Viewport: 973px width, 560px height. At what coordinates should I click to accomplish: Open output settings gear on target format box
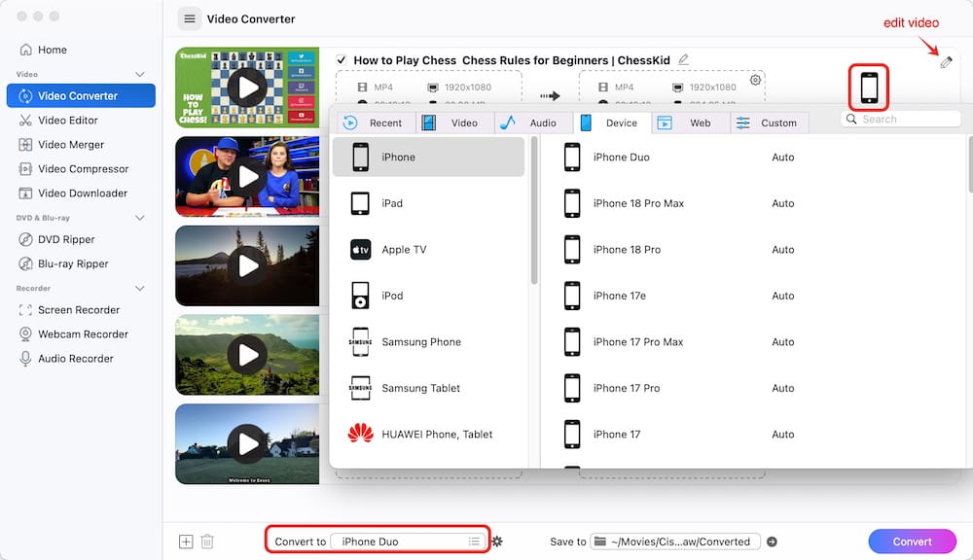[x=755, y=80]
